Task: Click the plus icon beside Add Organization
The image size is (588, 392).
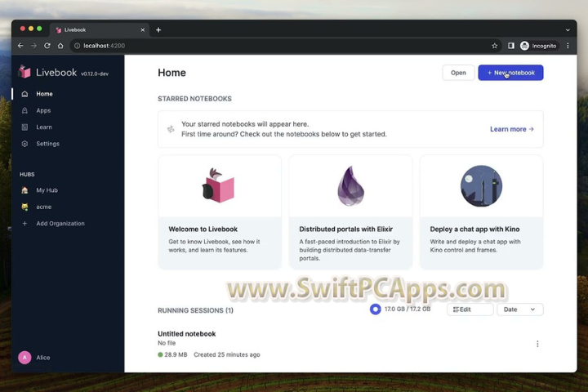Action: pyautogui.click(x=24, y=224)
